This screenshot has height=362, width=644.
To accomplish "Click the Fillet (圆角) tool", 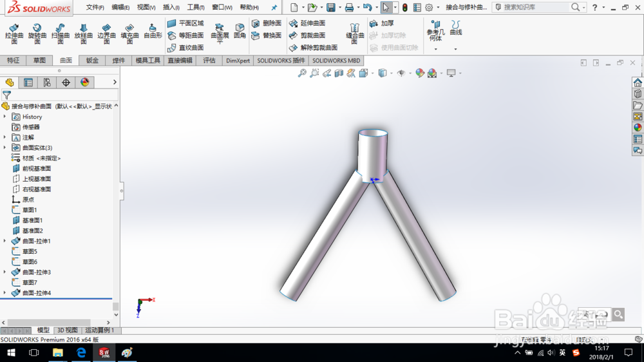I will point(240,31).
